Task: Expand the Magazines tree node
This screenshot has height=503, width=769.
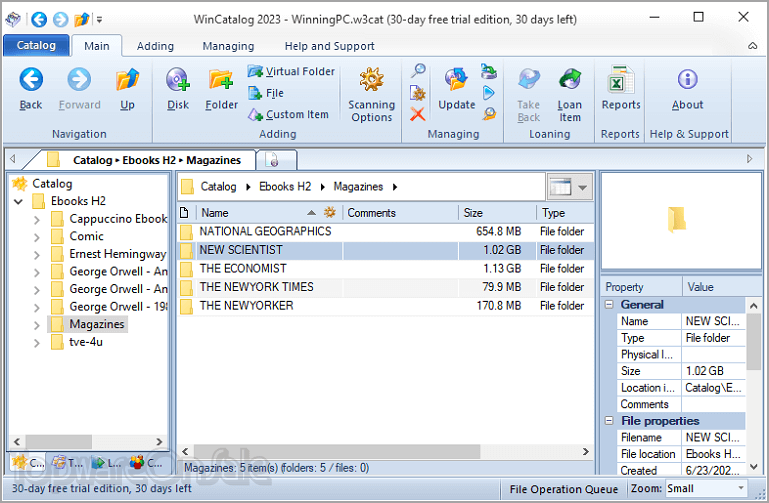Action: pos(37,325)
